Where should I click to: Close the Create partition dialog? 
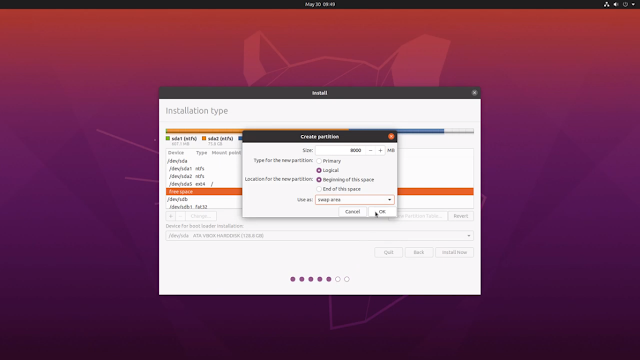point(391,136)
